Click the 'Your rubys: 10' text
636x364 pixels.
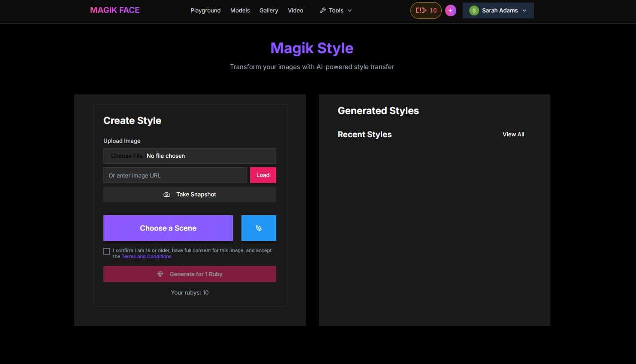click(190, 292)
